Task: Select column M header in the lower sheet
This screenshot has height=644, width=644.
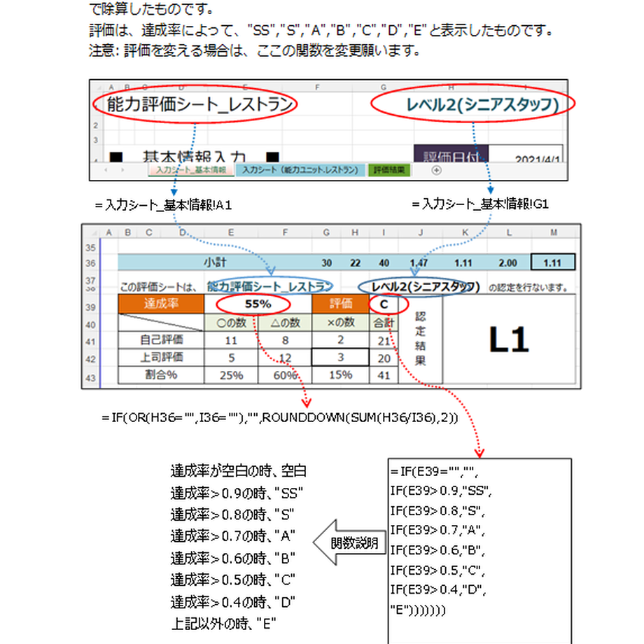Action: [x=554, y=233]
